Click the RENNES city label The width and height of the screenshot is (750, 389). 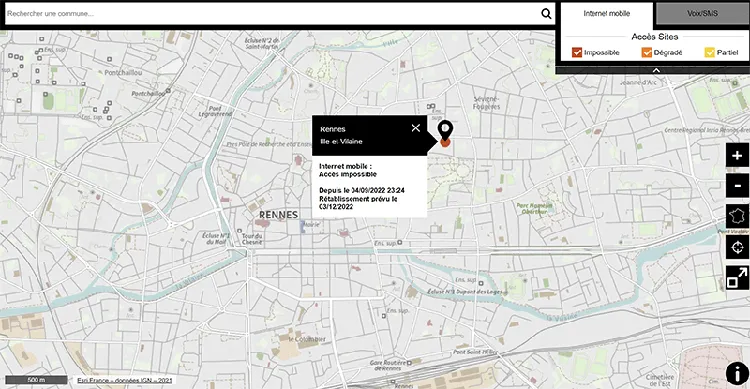[278, 215]
